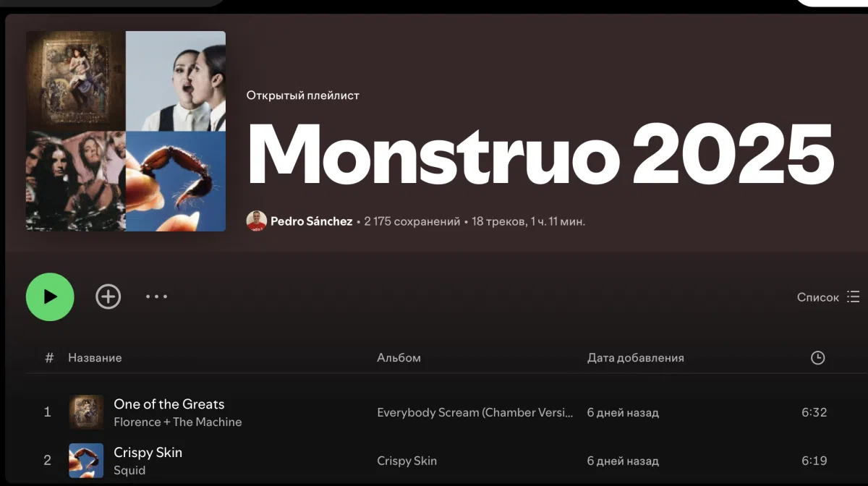Open artist Florence + The Machine
Image resolution: width=868 pixels, height=486 pixels.
point(178,422)
